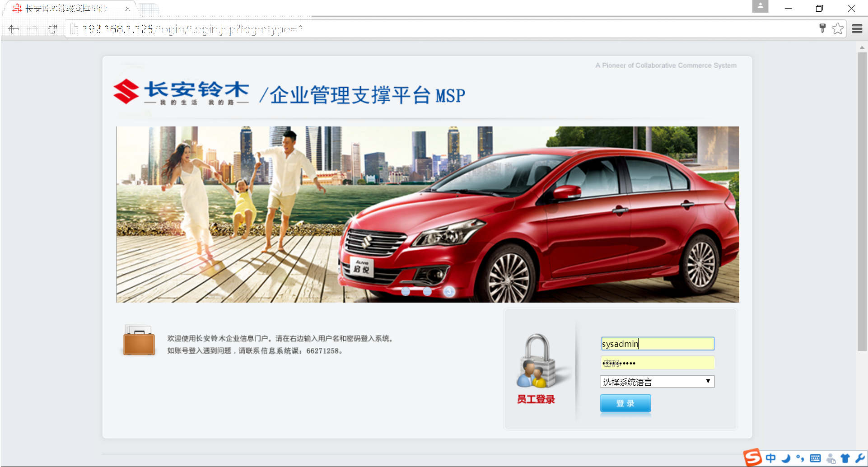Click the Changan Suzuki logo

pyautogui.click(x=182, y=92)
